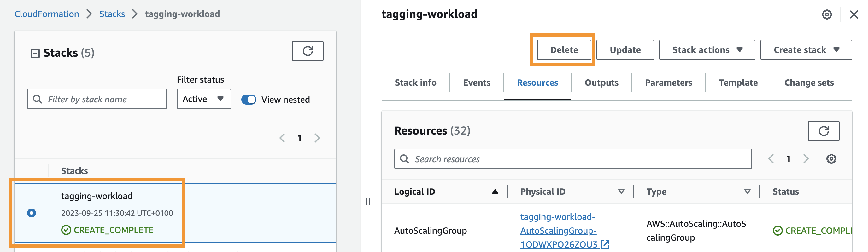Open the Filter status Active dropdown
The width and height of the screenshot is (868, 252).
tap(204, 99)
